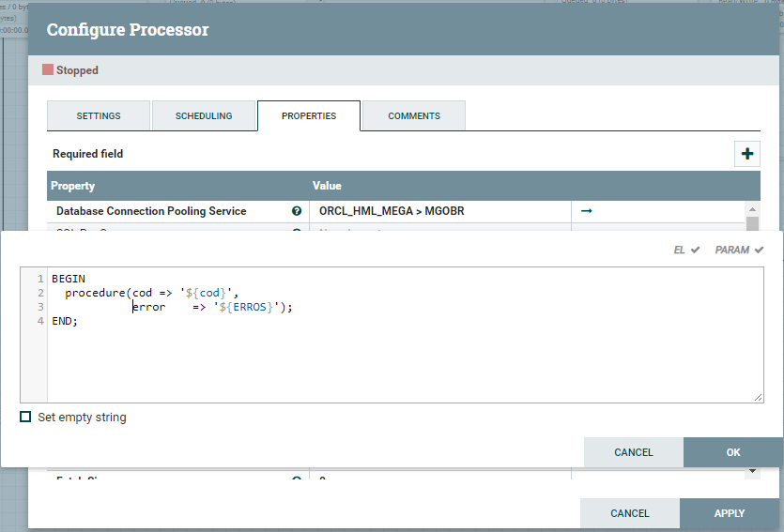The width and height of the screenshot is (784, 532).
Task: Click the properties table scrollbar up arrow
Action: click(x=752, y=208)
